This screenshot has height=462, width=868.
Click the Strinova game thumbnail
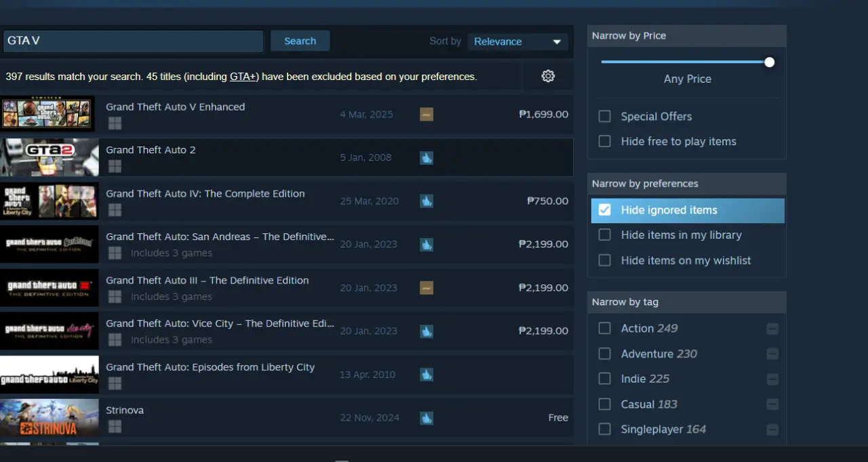coord(49,418)
